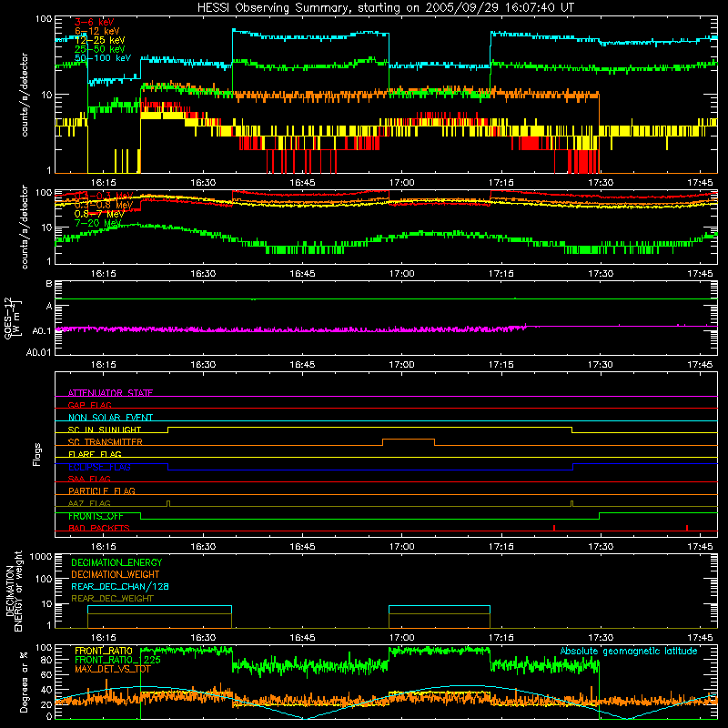This screenshot has height=728, width=728.
Task: Click the GOES axis label B
Action: [x=49, y=284]
